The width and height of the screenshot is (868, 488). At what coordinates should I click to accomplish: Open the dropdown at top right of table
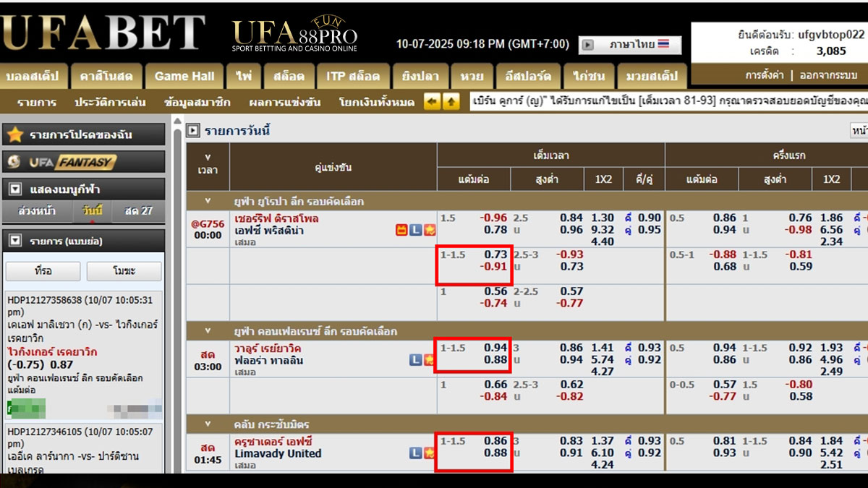tap(859, 131)
